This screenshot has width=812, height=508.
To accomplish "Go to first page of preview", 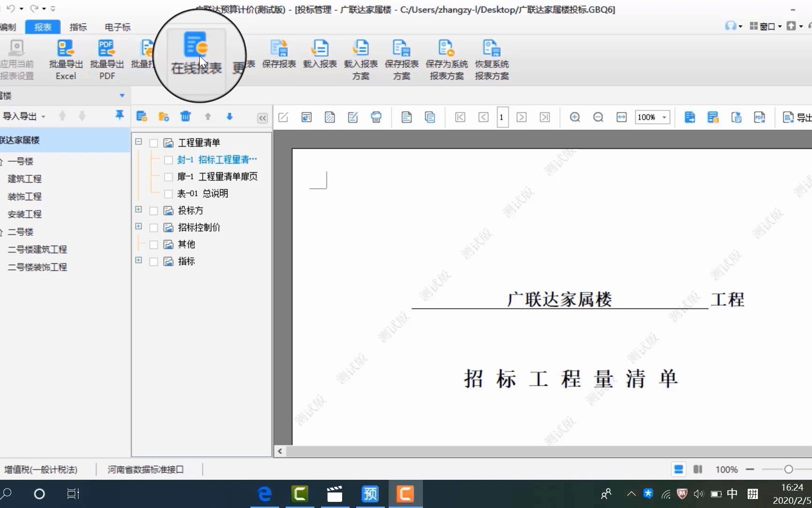I will click(x=460, y=117).
